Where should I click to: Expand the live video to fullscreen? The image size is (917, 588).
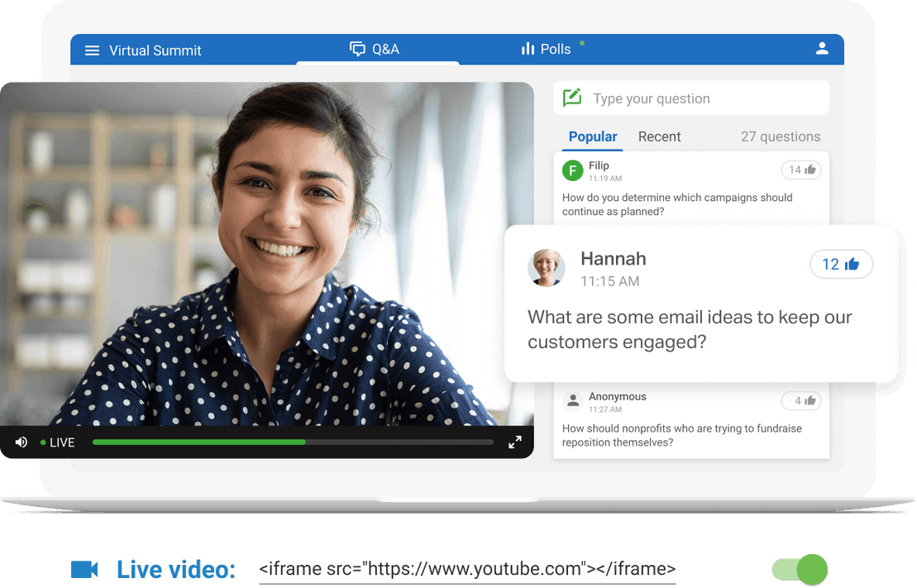tap(514, 442)
